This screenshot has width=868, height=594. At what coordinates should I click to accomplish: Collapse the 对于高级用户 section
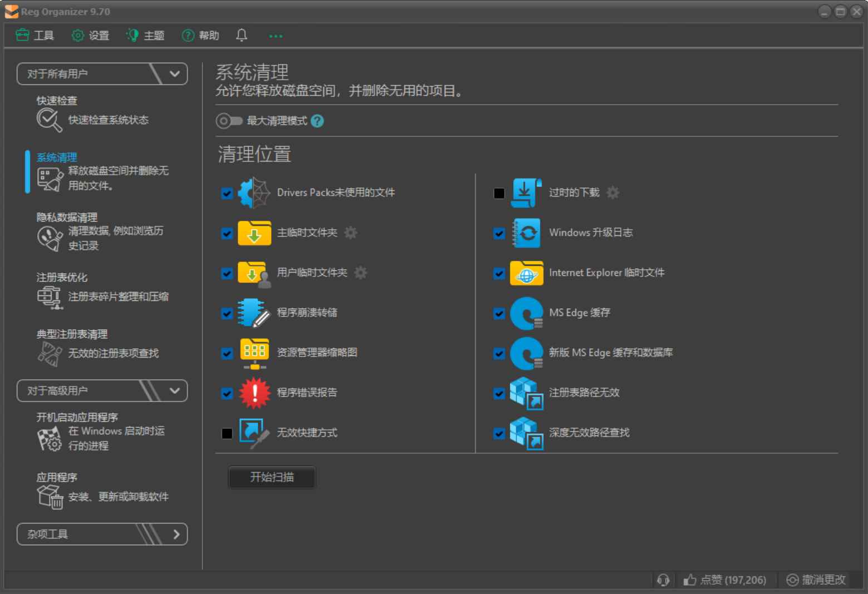(x=174, y=390)
